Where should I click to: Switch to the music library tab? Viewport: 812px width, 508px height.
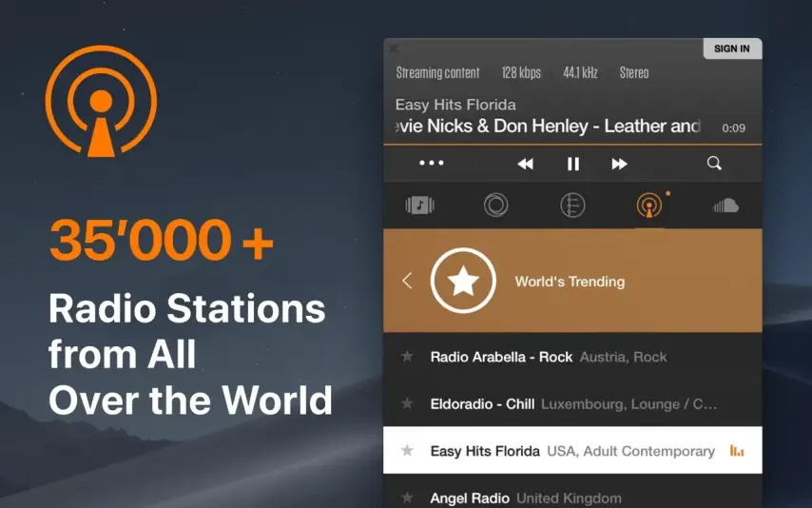419,205
